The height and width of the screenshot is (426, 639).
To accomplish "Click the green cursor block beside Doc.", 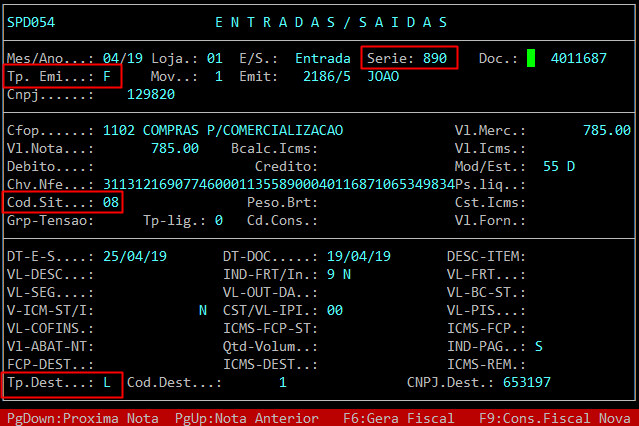I will pos(531,58).
